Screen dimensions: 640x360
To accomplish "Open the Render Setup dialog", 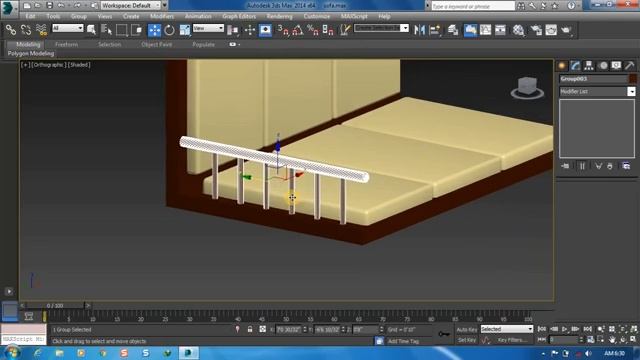I will coord(536,30).
